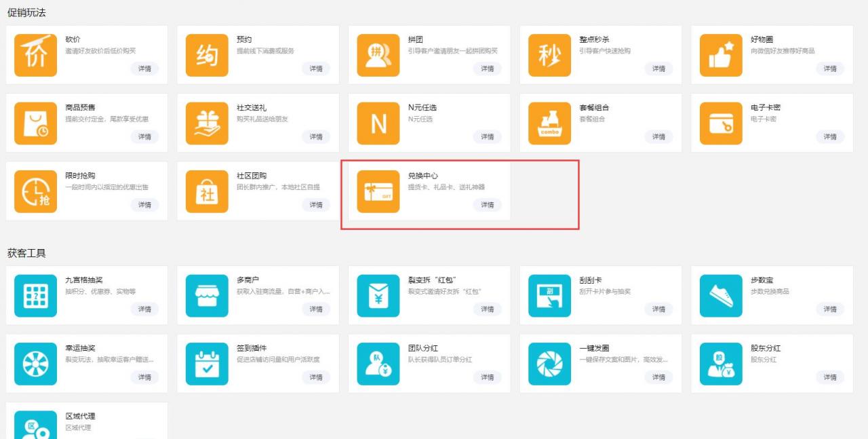View 详情 for 刮刮卡
868x439 pixels.
tap(658, 309)
